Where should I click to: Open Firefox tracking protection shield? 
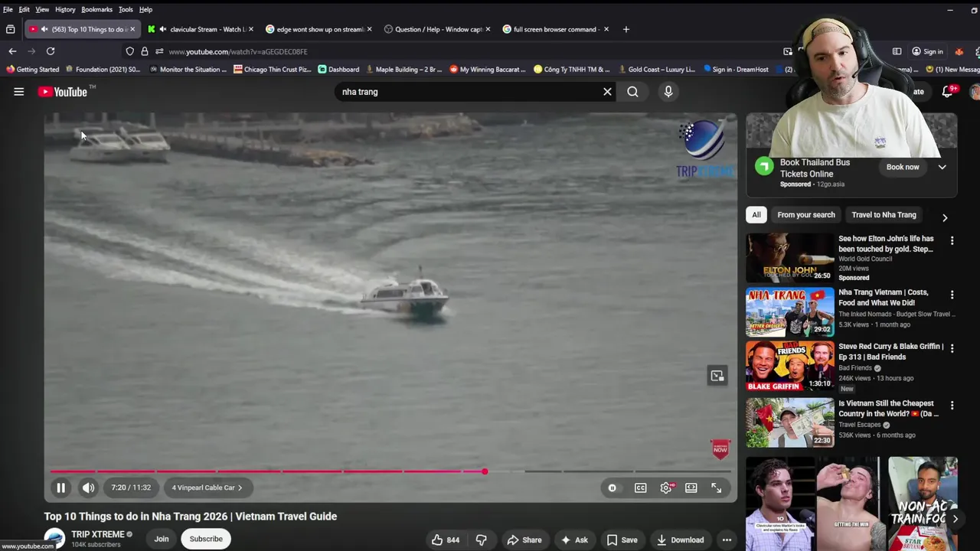pos(130,51)
